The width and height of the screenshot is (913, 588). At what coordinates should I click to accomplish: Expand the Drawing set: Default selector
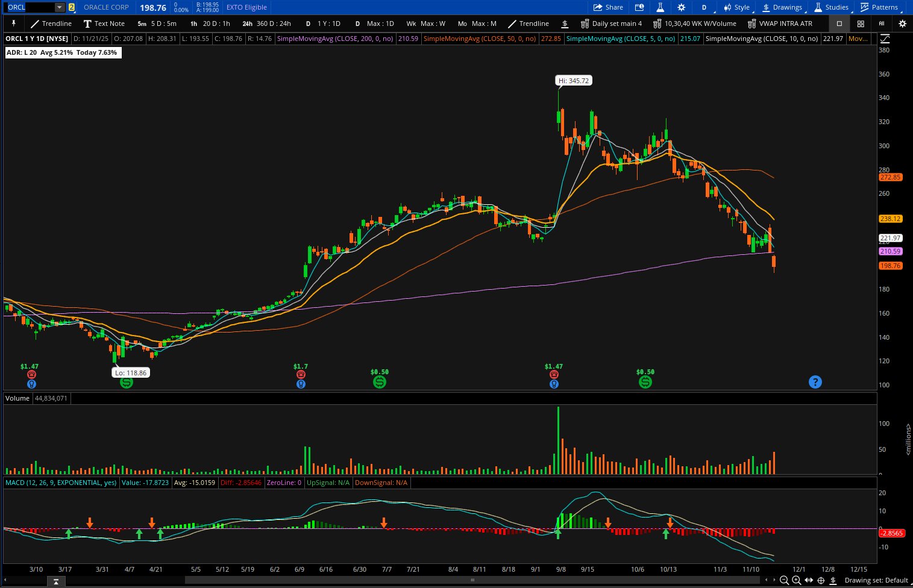[x=876, y=580]
